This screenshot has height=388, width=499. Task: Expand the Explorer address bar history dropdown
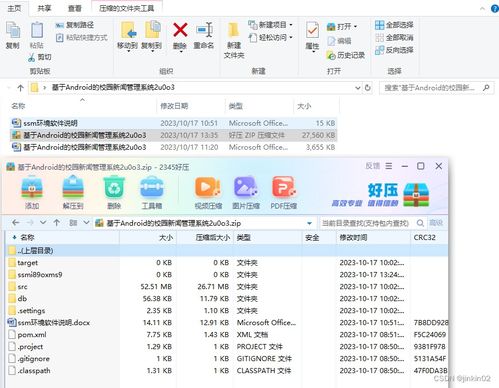(358, 88)
